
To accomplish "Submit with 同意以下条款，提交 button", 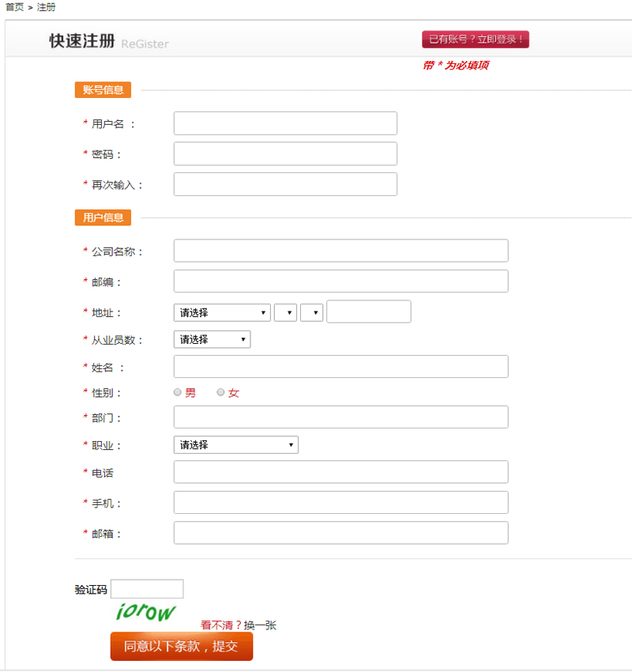I will [x=182, y=646].
